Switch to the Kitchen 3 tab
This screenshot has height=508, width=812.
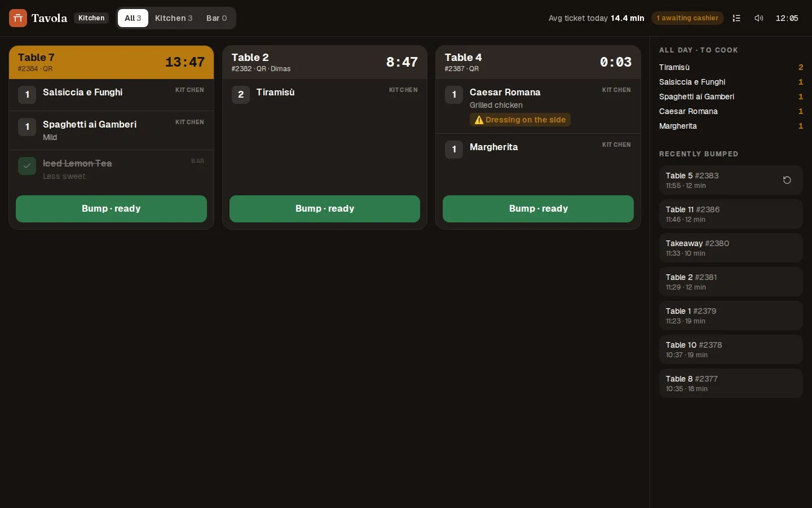tap(174, 18)
